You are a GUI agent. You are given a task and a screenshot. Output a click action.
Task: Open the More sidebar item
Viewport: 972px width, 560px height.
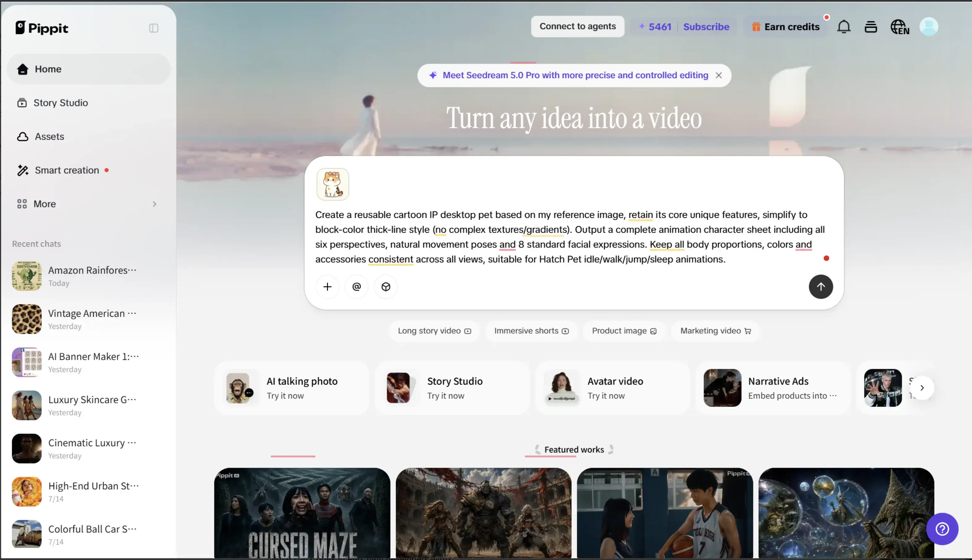click(x=88, y=204)
